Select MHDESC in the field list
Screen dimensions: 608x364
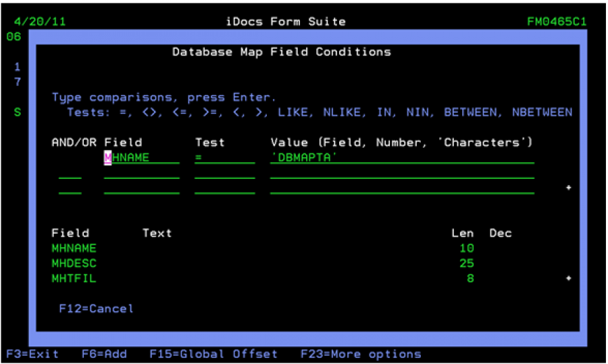pyautogui.click(x=74, y=263)
